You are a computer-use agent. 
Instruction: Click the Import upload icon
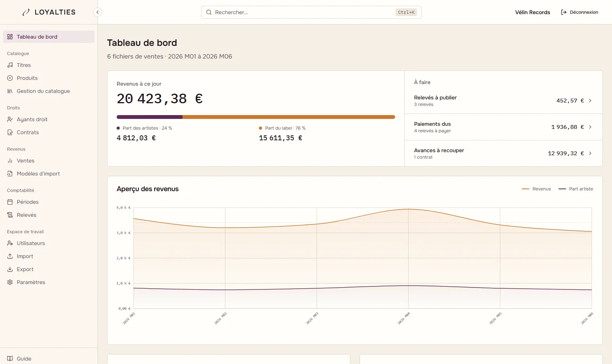click(10, 256)
